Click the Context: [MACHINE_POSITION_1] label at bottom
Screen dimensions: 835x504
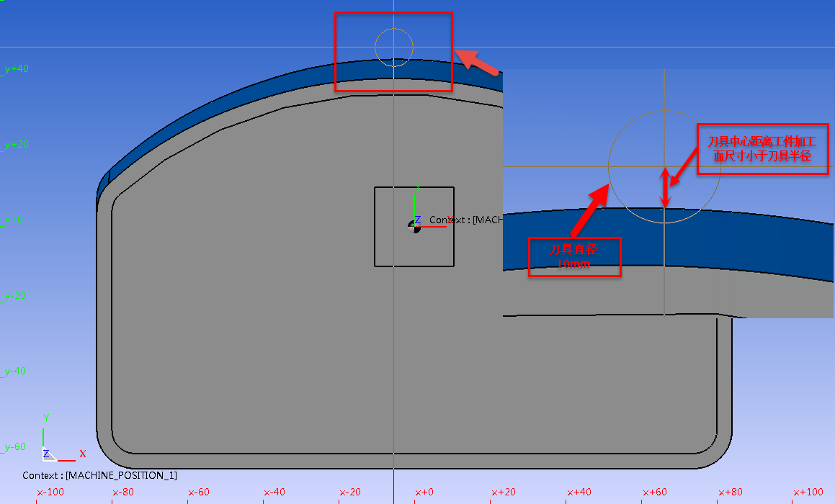(99, 475)
